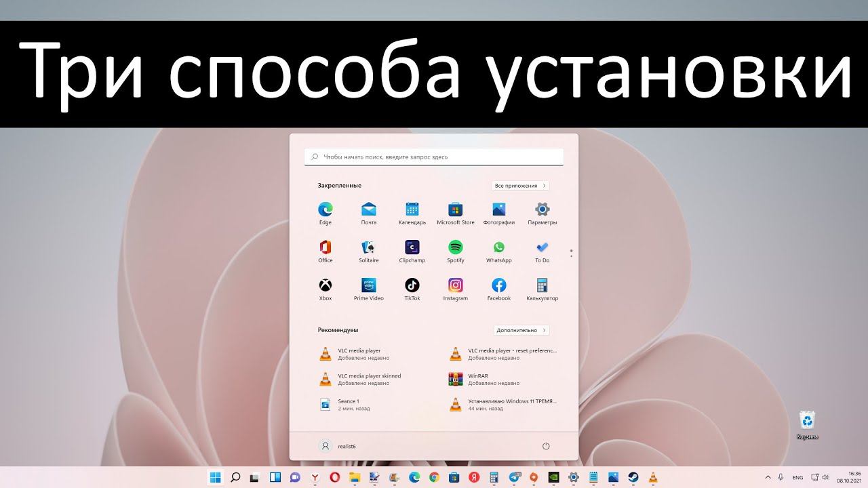The image size is (868, 488).
Task: Open File Explorer on taskbar
Action: pos(355,477)
